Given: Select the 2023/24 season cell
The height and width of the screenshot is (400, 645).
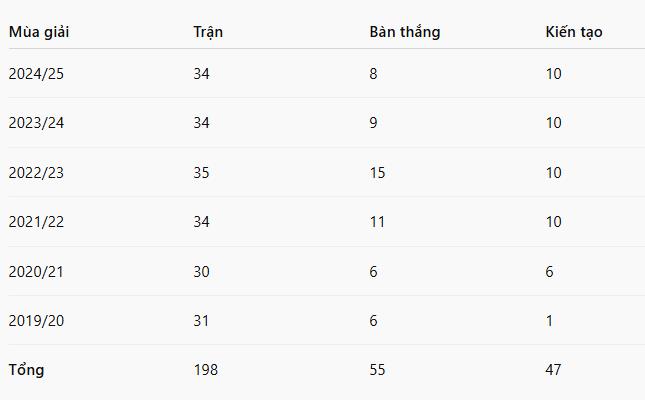Looking at the screenshot, I should pos(36,123).
